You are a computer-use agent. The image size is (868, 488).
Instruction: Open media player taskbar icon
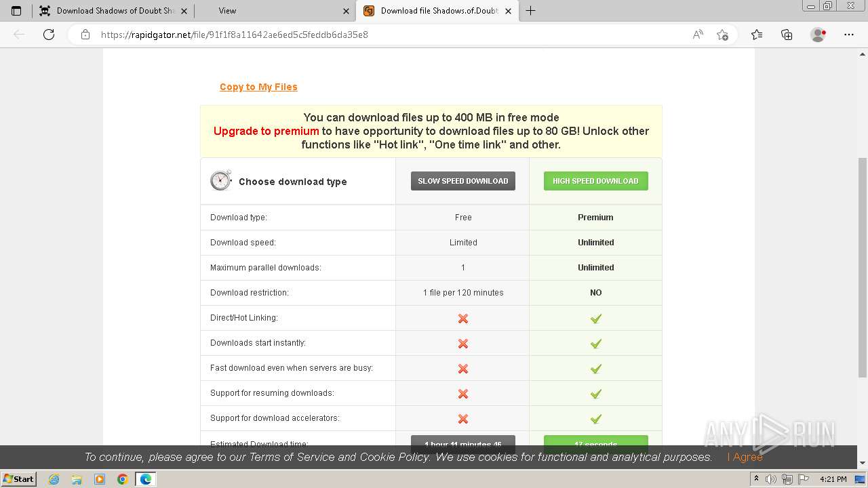tap(100, 479)
